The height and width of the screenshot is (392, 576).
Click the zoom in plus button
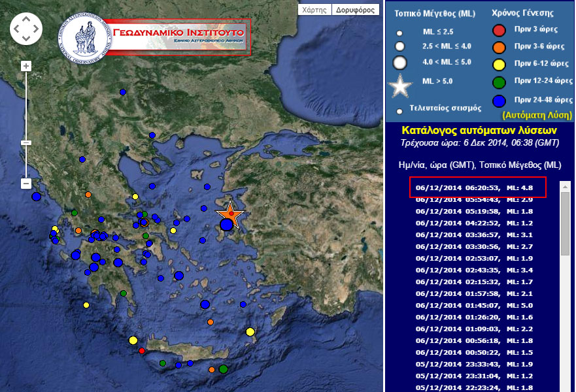click(x=26, y=66)
